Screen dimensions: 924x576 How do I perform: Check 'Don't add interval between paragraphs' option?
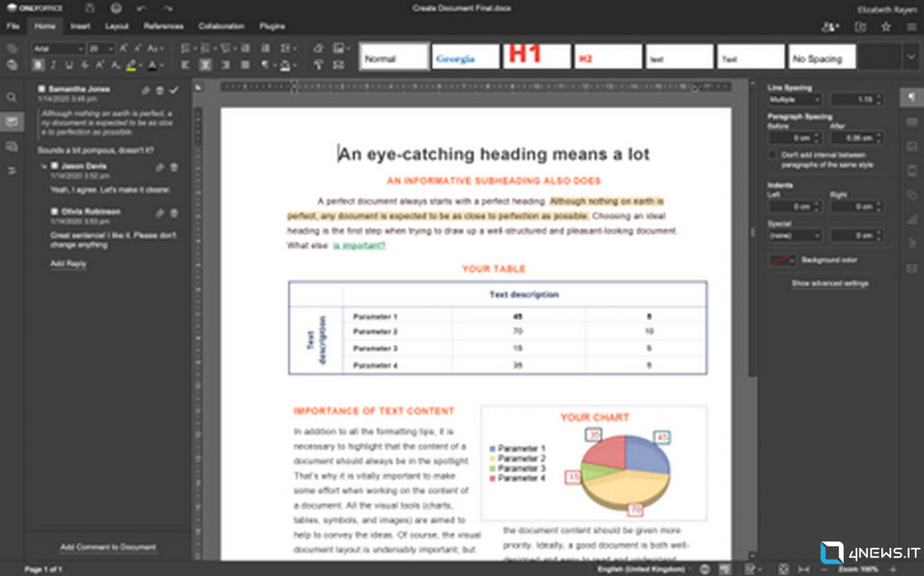772,155
